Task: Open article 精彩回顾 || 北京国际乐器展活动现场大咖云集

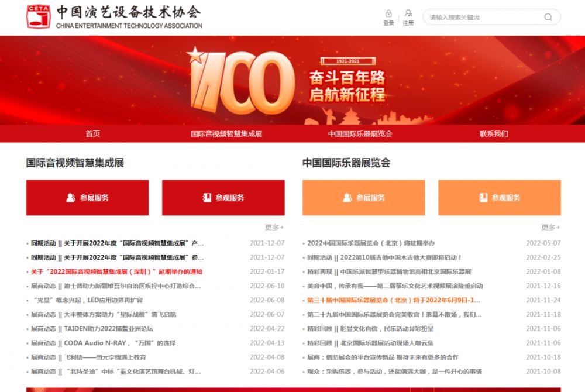Action: click(x=370, y=343)
